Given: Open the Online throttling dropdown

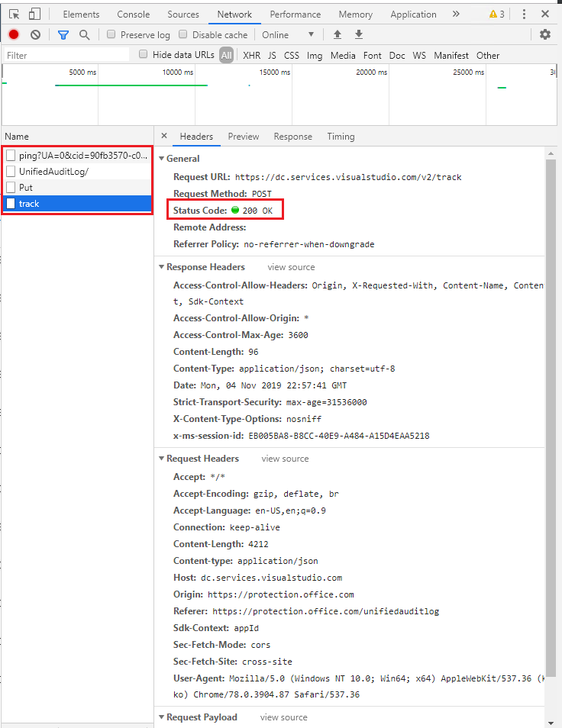Looking at the screenshot, I should point(288,35).
